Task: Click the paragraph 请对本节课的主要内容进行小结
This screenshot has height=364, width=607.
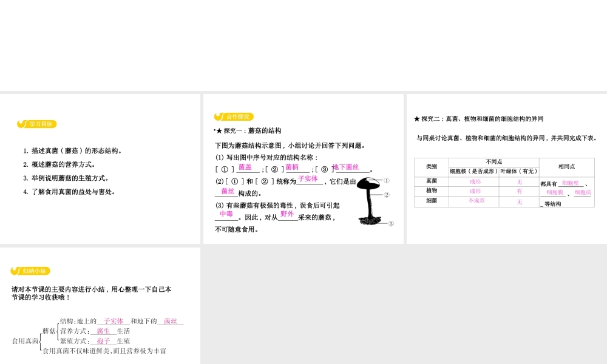Action: coord(92,293)
